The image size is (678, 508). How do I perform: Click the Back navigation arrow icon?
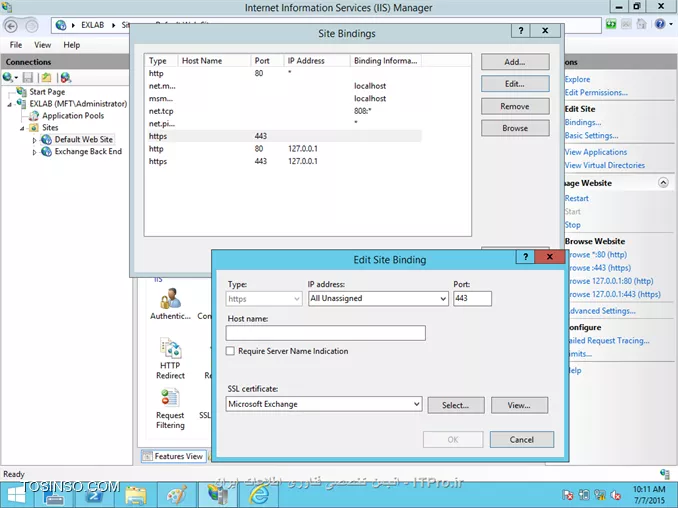click(11, 26)
